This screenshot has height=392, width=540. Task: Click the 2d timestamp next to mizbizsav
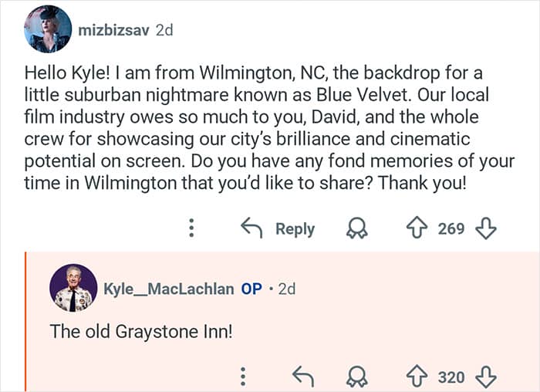pyautogui.click(x=164, y=30)
